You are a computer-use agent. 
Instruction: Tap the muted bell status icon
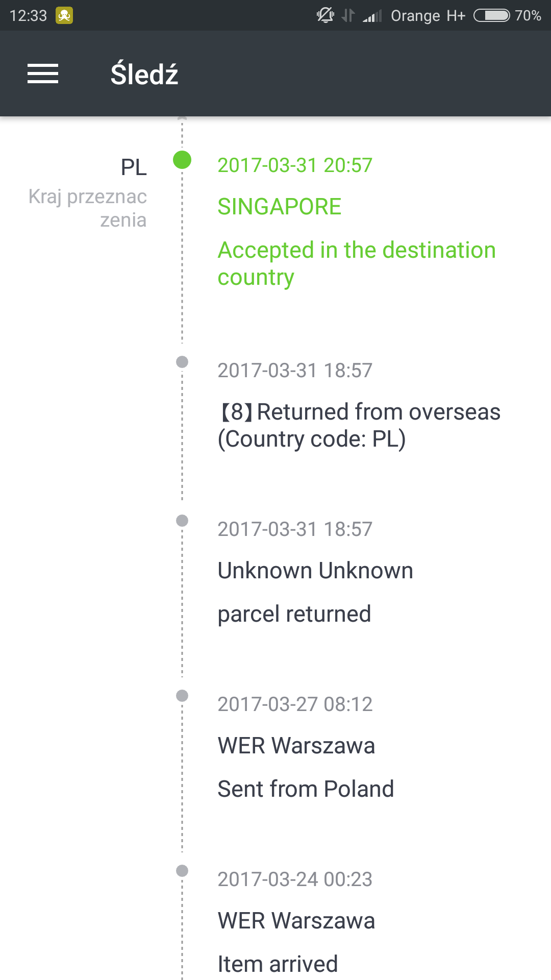325,15
